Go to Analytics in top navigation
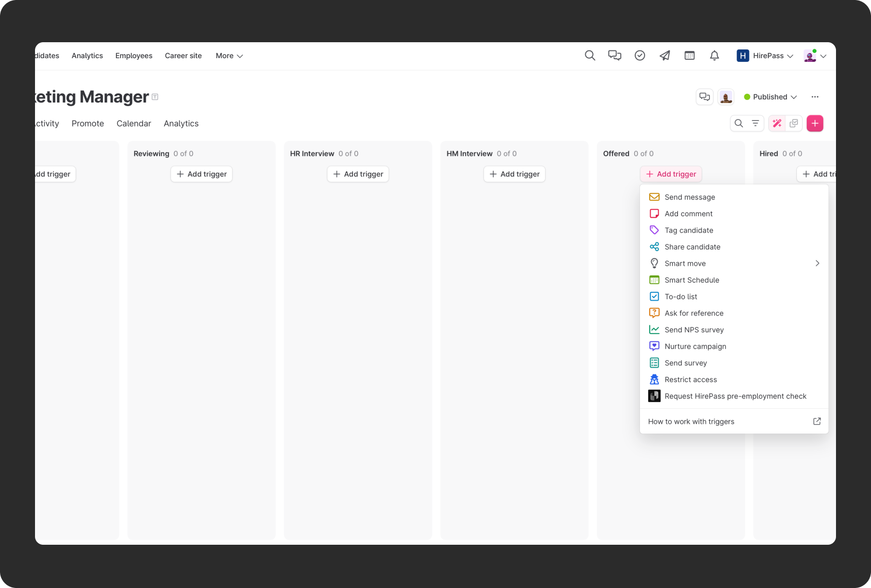Viewport: 871px width, 588px height. (x=87, y=56)
